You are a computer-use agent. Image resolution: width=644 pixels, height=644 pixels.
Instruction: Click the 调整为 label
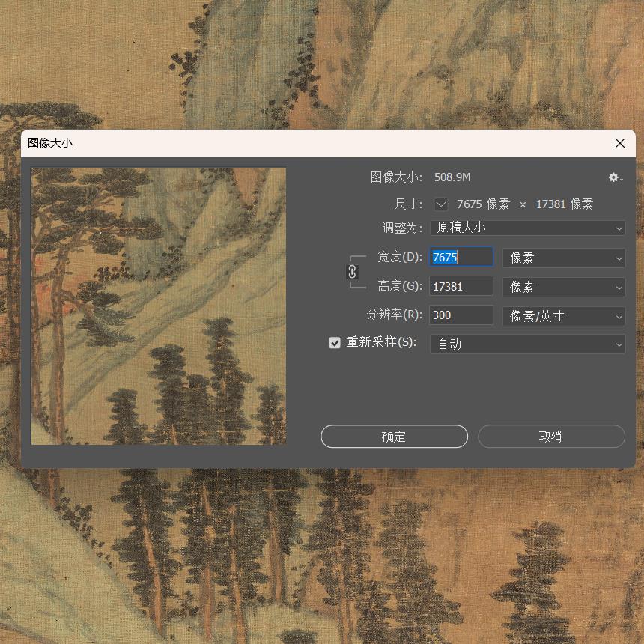402,228
